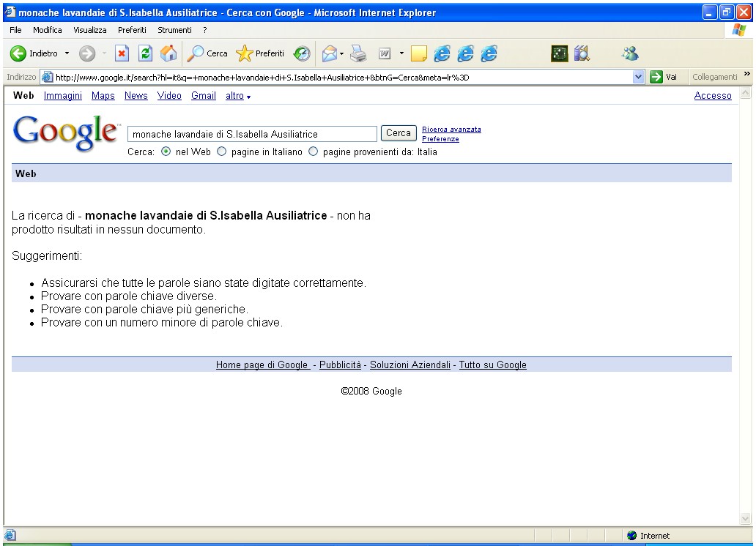This screenshot has width=756, height=546.
Task: Click the IE icon in the title bar
Action: 10,12
